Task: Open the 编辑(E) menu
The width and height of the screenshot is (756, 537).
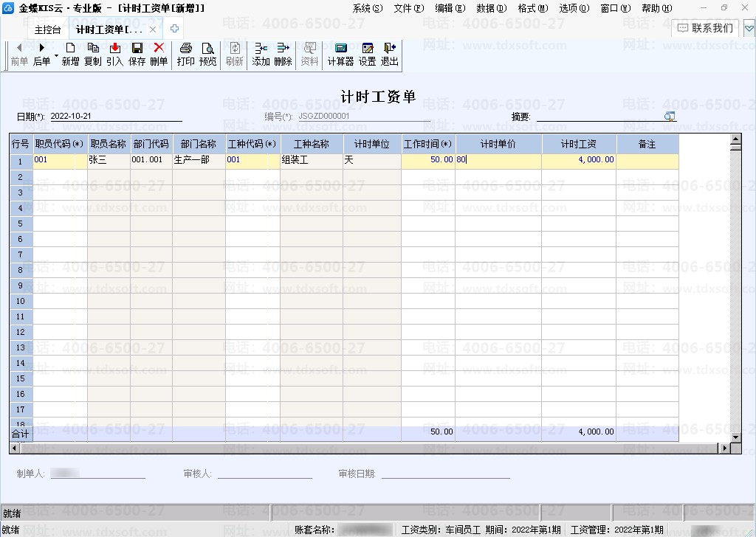Action: pos(450,8)
